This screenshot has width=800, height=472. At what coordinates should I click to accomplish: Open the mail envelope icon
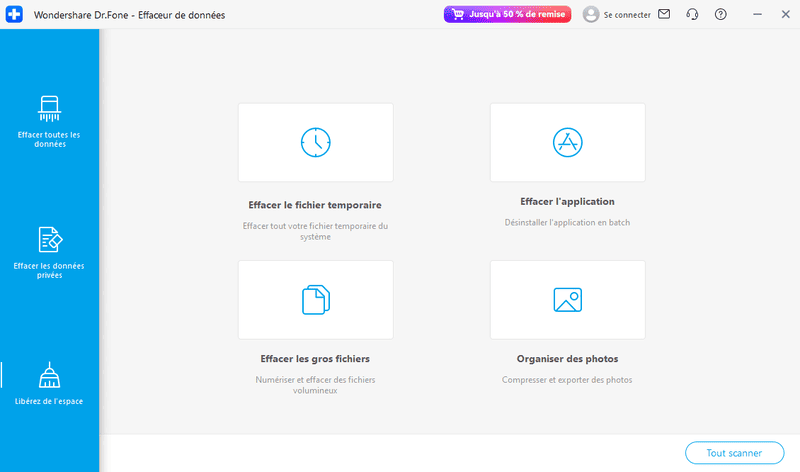664,15
